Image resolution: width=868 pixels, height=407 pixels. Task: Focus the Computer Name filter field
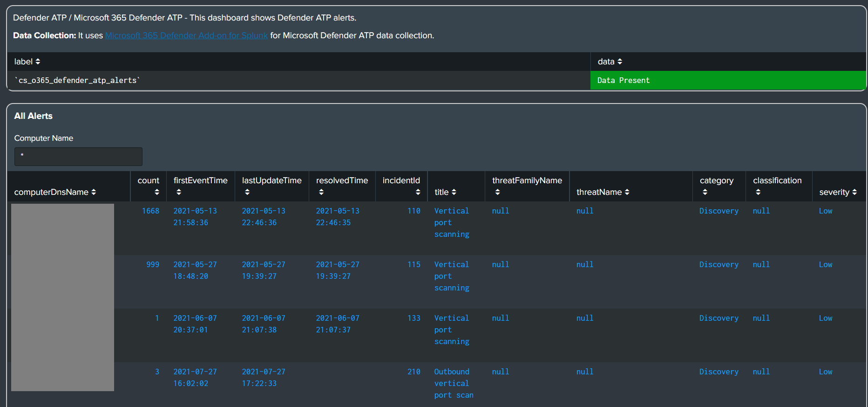click(78, 157)
